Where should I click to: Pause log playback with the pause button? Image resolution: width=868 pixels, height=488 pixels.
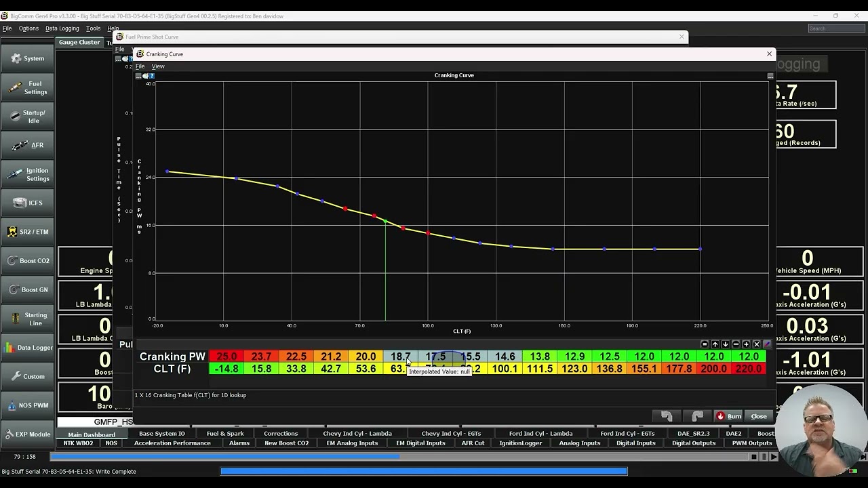764,457
